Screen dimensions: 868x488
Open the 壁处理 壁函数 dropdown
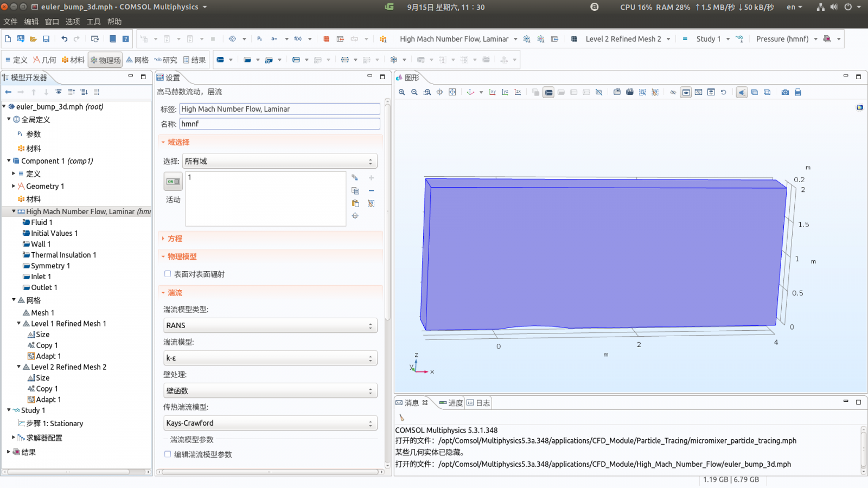(371, 390)
